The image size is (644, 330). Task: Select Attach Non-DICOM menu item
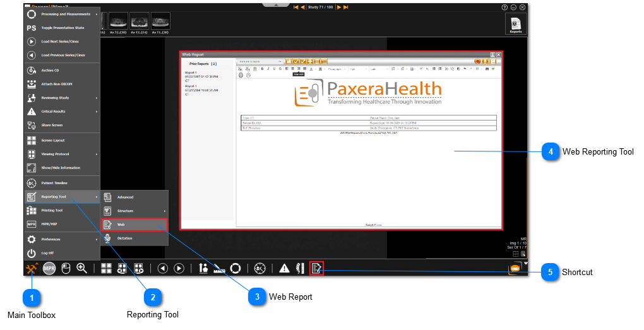point(62,84)
